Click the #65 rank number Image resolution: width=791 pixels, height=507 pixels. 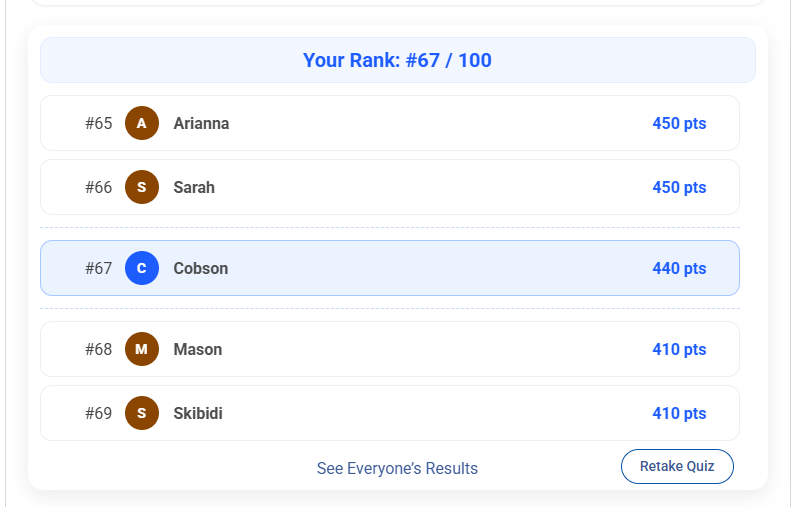(98, 123)
